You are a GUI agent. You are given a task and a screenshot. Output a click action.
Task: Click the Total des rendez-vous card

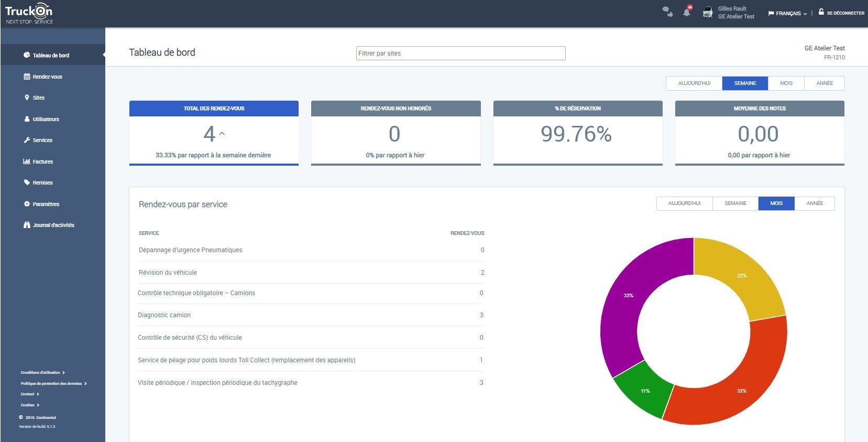tap(214, 133)
